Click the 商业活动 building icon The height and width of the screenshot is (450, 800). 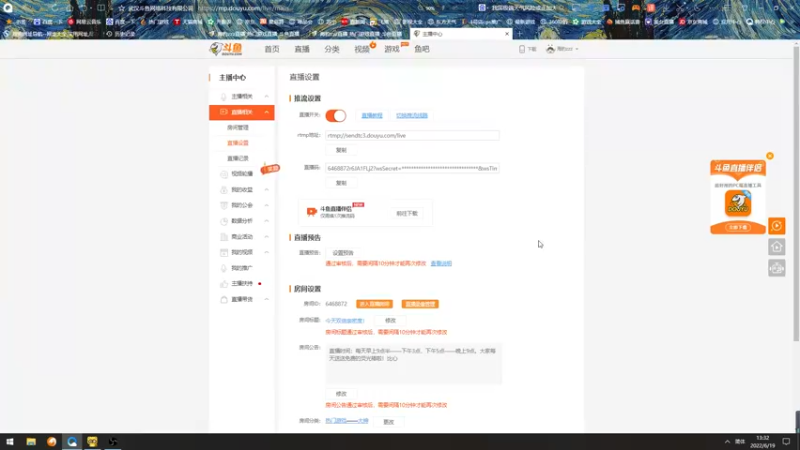point(223,237)
